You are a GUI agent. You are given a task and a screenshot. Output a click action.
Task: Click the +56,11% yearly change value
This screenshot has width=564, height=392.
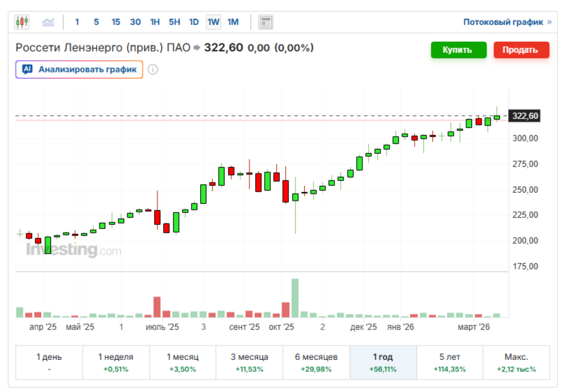tap(383, 369)
